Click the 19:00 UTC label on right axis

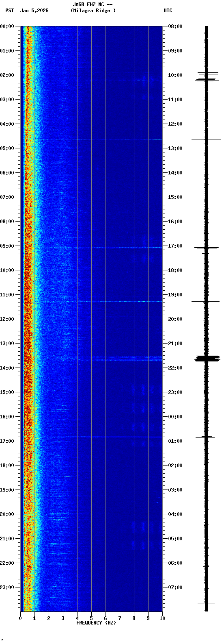[175, 295]
